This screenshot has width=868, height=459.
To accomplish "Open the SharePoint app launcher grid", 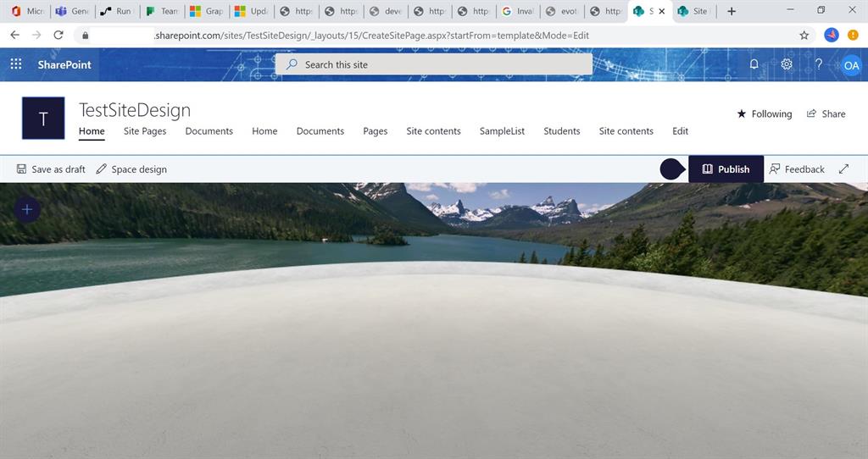I will [x=16, y=64].
